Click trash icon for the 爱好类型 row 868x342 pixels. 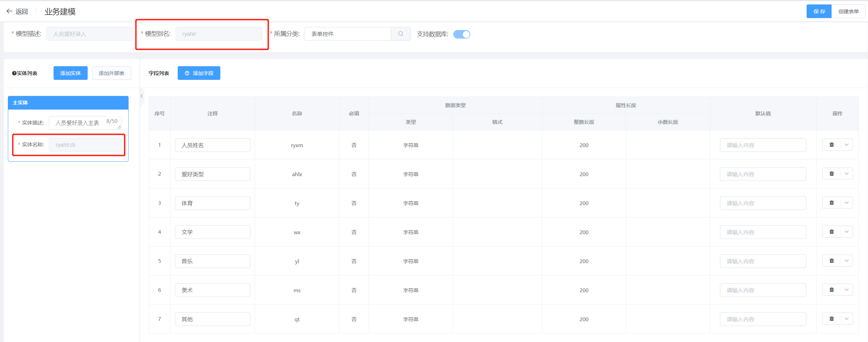click(x=832, y=174)
